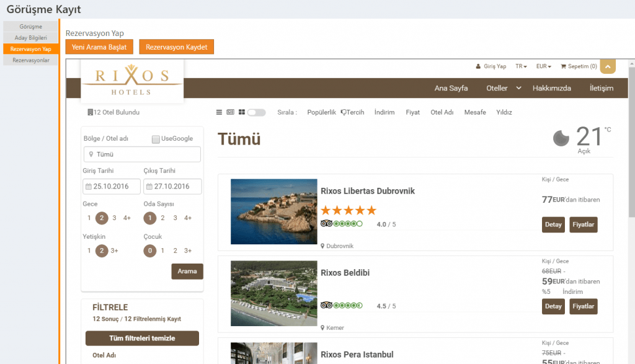This screenshot has height=364, width=635.
Task: Enable the UseGoogle checkbox
Action: coord(156,140)
